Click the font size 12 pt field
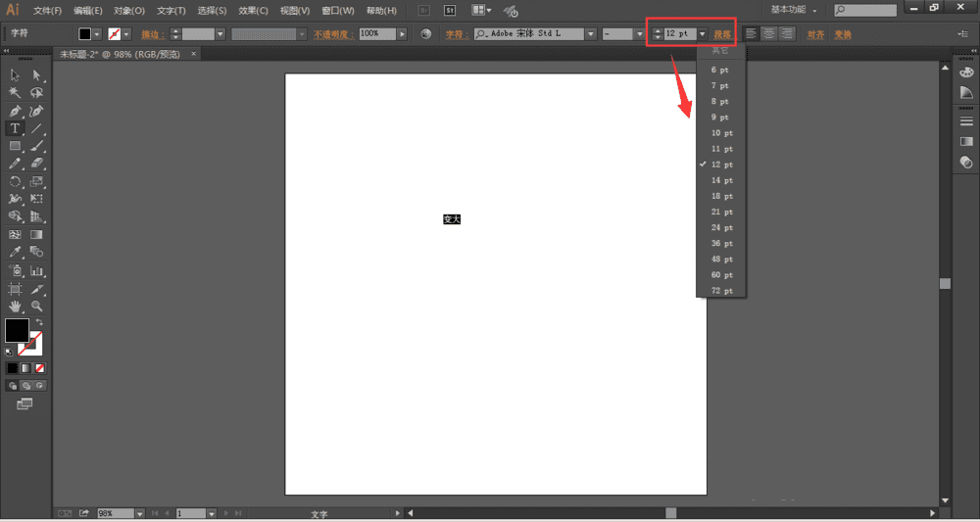The width and height of the screenshot is (980, 522). click(x=680, y=33)
